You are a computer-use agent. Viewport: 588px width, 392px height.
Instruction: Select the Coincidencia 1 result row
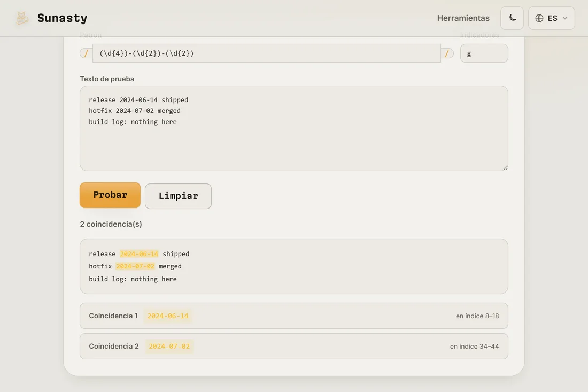[293, 316]
